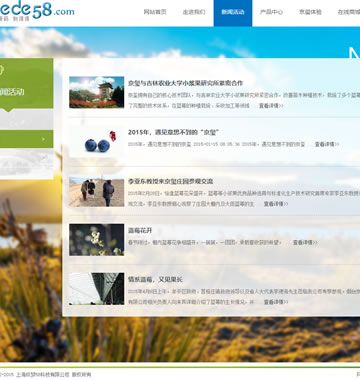Screen dimensions: 360x380
Task: Open article 情系蓝莓，又见果长
Action: pos(155,279)
